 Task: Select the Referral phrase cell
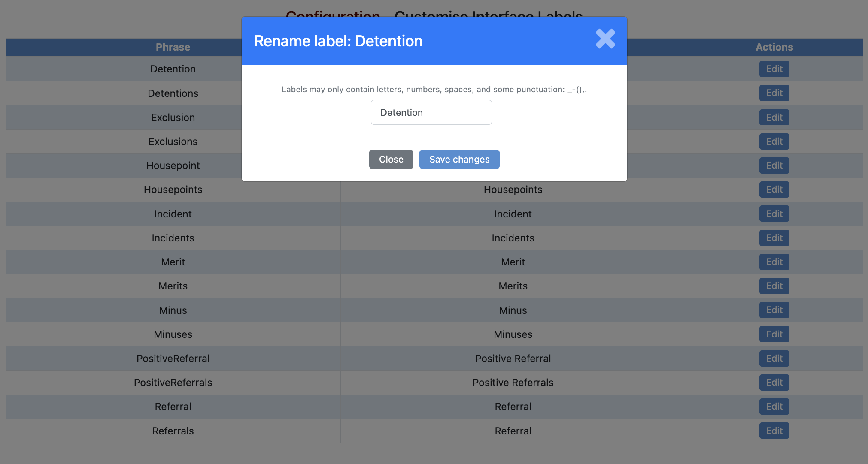pyautogui.click(x=173, y=407)
